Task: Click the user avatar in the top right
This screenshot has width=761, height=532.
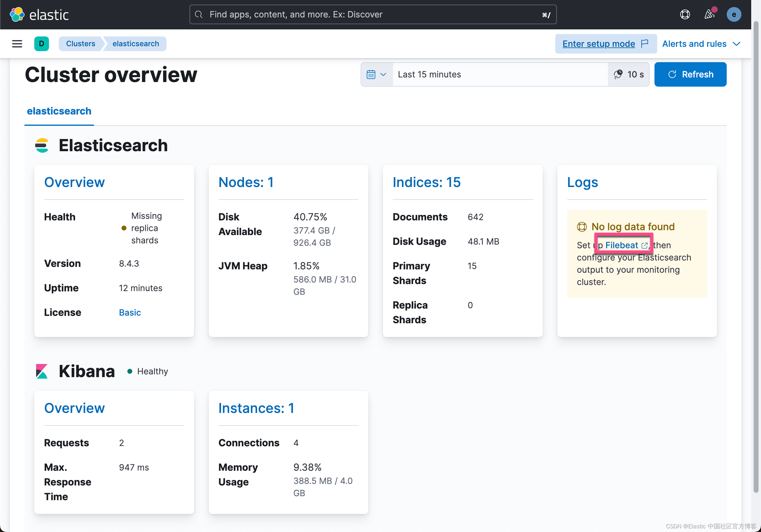Action: 734,14
